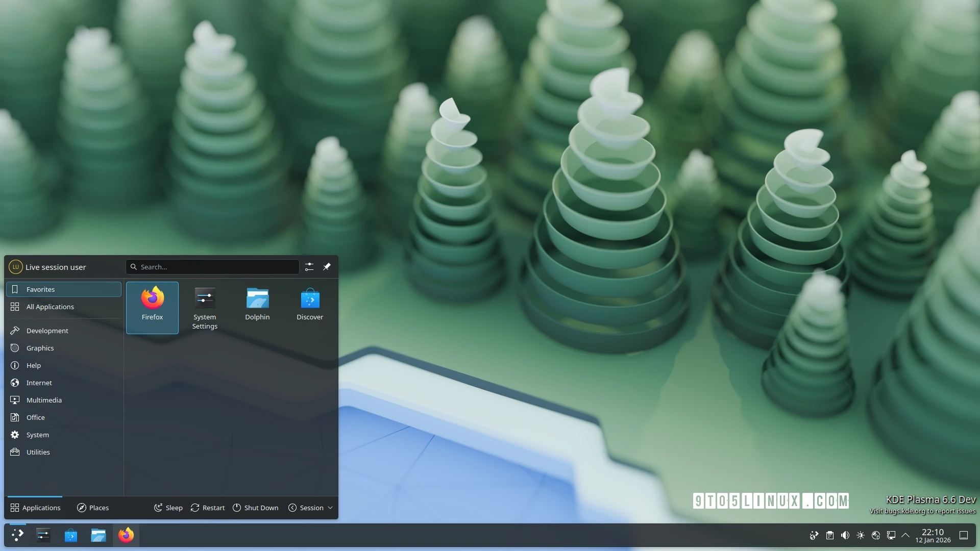Open the clipboard manager in system tray
Screen dimensions: 980x551
tap(829, 535)
